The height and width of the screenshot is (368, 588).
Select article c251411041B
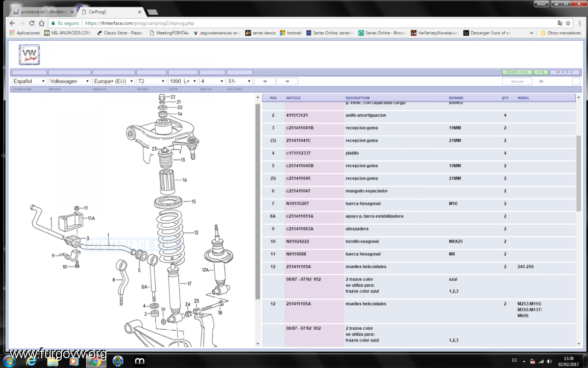(x=300, y=128)
